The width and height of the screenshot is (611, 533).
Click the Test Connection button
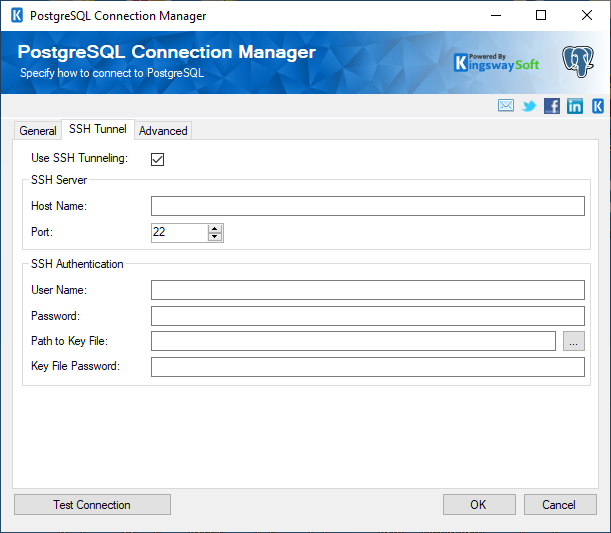92,505
